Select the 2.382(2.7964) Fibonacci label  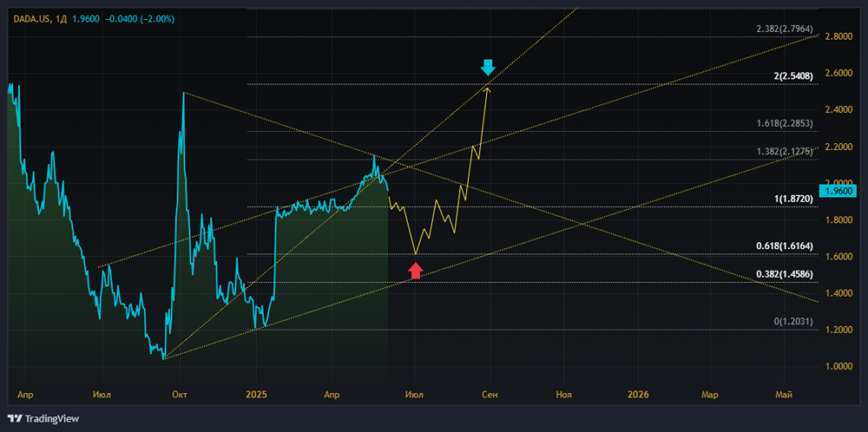[x=786, y=29]
